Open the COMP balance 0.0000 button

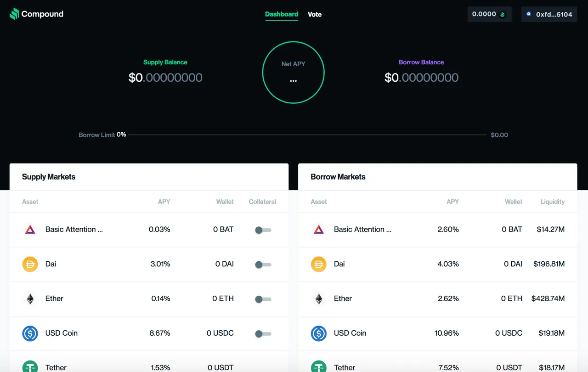pyautogui.click(x=489, y=14)
